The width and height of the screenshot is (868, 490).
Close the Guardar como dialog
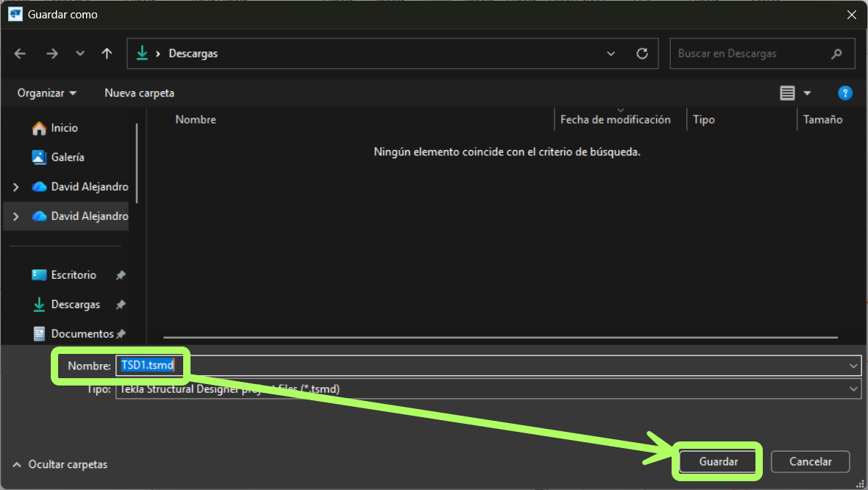point(851,15)
